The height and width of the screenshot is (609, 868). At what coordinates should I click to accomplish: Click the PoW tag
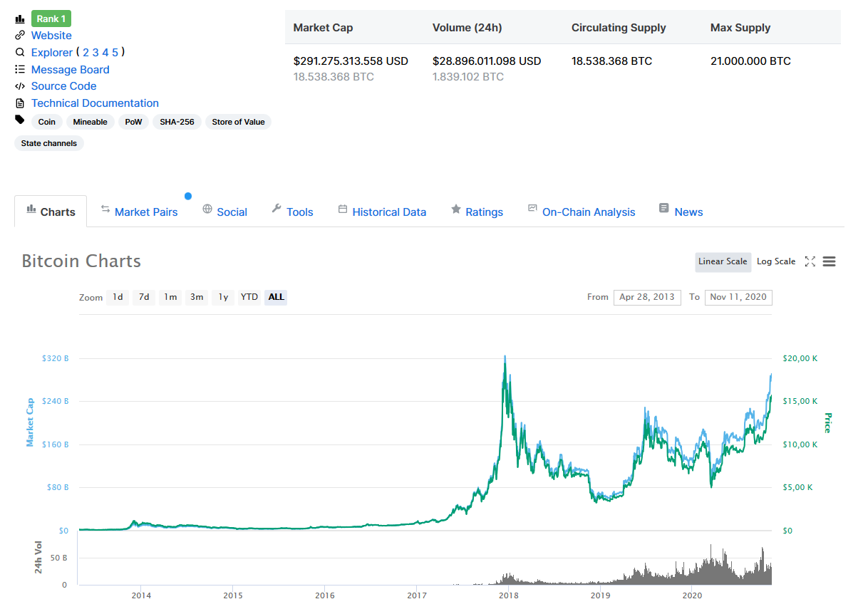point(133,122)
